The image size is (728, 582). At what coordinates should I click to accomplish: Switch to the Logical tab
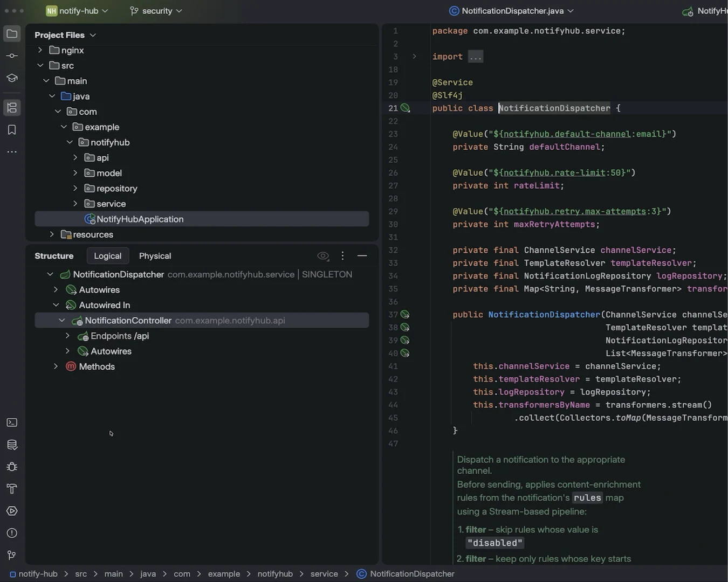click(108, 256)
